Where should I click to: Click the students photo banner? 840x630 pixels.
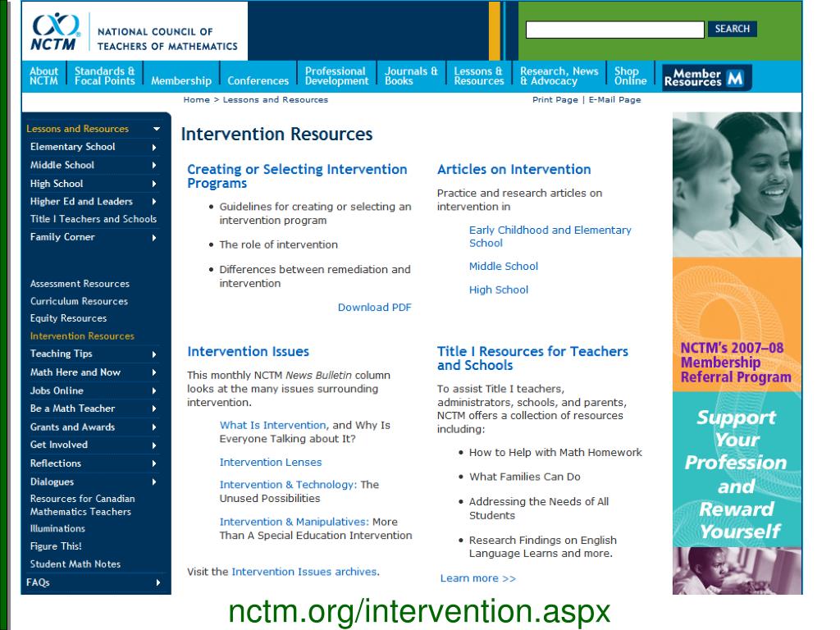tap(737, 185)
